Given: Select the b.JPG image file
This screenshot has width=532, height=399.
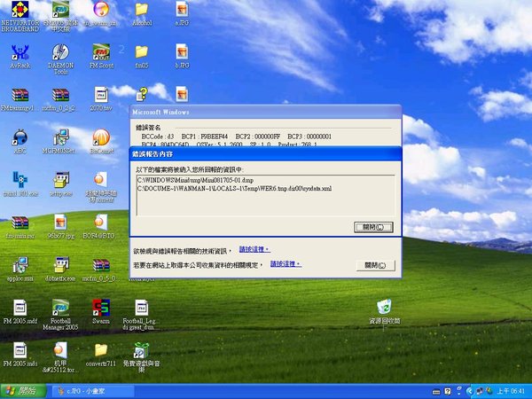Looking at the screenshot, I should (182, 57).
